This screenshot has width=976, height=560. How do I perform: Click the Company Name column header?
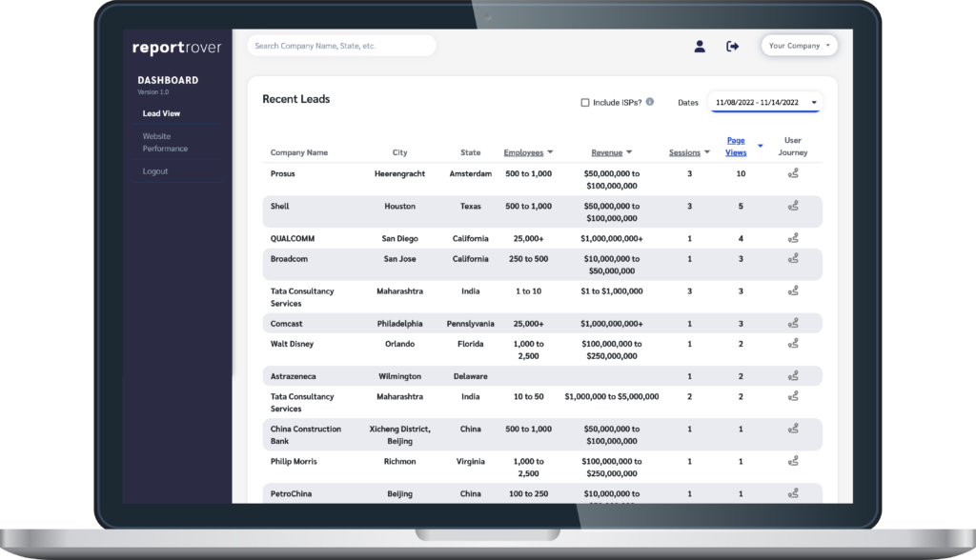298,152
